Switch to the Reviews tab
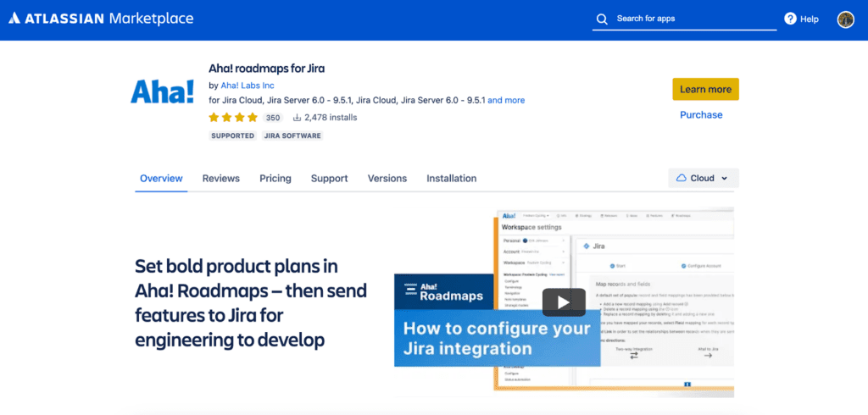This screenshot has width=868, height=415. point(221,178)
